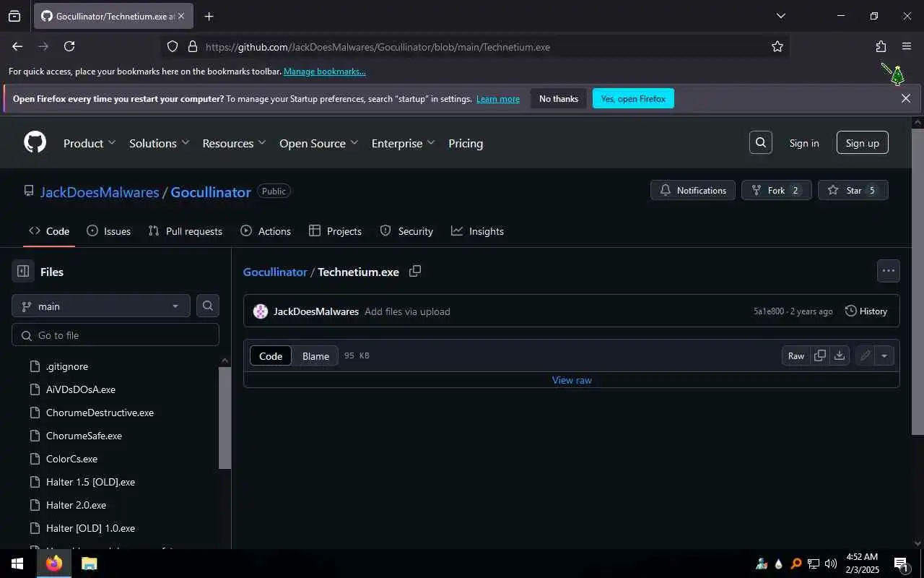The image size is (924, 578).
Task: Open Windows Start menu
Action: click(x=17, y=564)
